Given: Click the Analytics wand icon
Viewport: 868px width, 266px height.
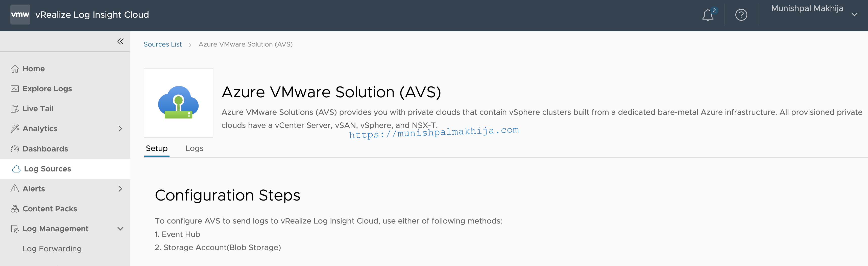Looking at the screenshot, I should click(14, 128).
